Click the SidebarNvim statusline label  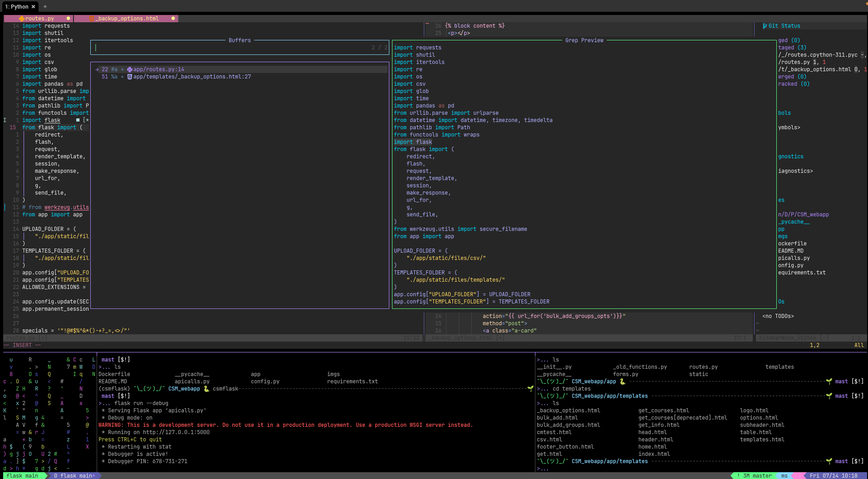(x=794, y=338)
